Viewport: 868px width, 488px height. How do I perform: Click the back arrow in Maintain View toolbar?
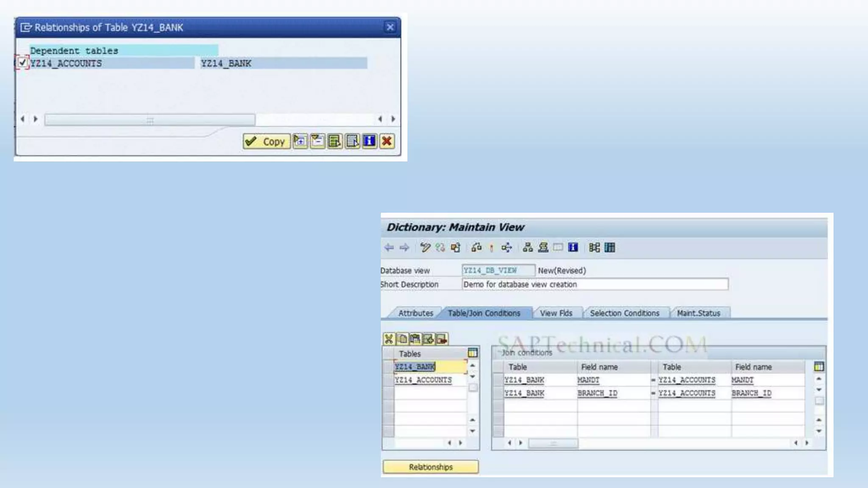[389, 247]
